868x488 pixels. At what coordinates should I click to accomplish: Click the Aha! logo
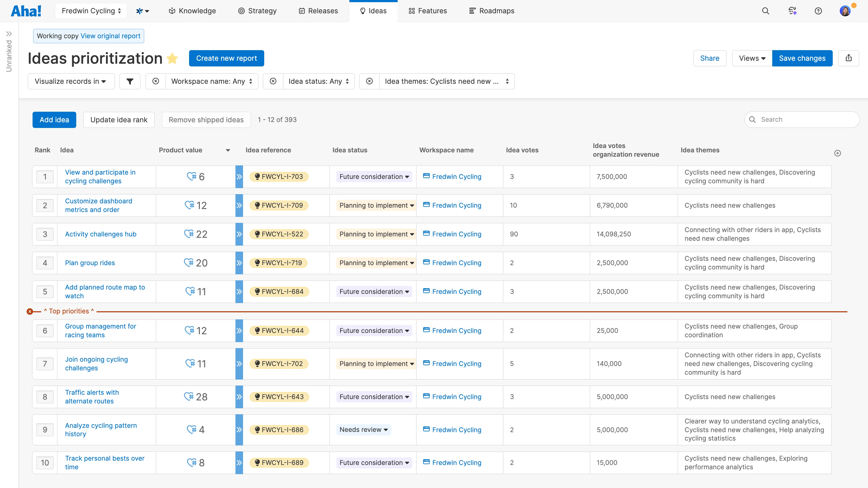tap(26, 11)
